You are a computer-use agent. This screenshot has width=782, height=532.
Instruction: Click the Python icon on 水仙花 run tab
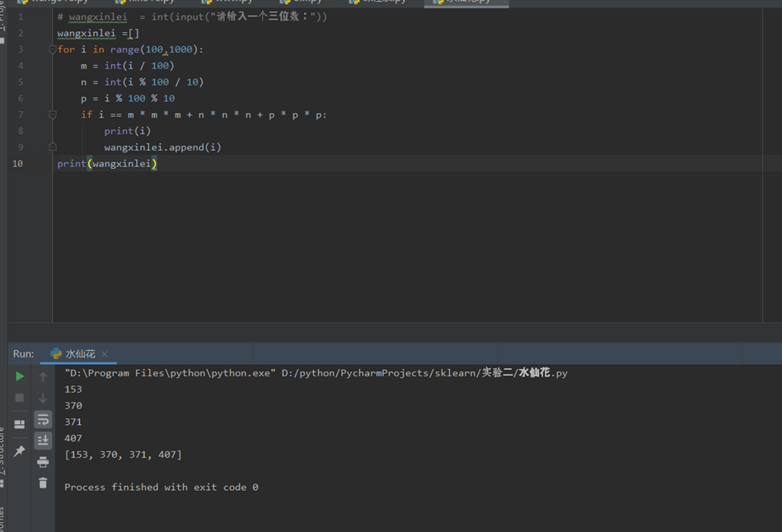tap(56, 353)
